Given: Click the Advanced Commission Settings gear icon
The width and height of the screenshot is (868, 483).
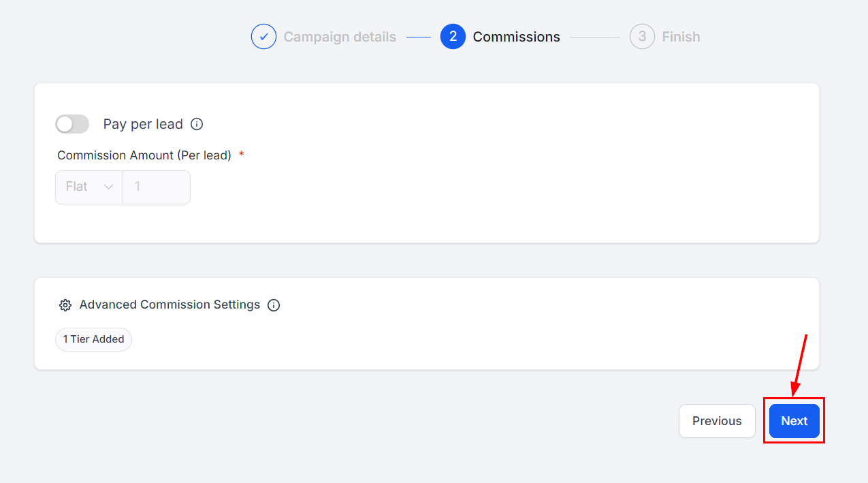Looking at the screenshot, I should click(x=65, y=305).
